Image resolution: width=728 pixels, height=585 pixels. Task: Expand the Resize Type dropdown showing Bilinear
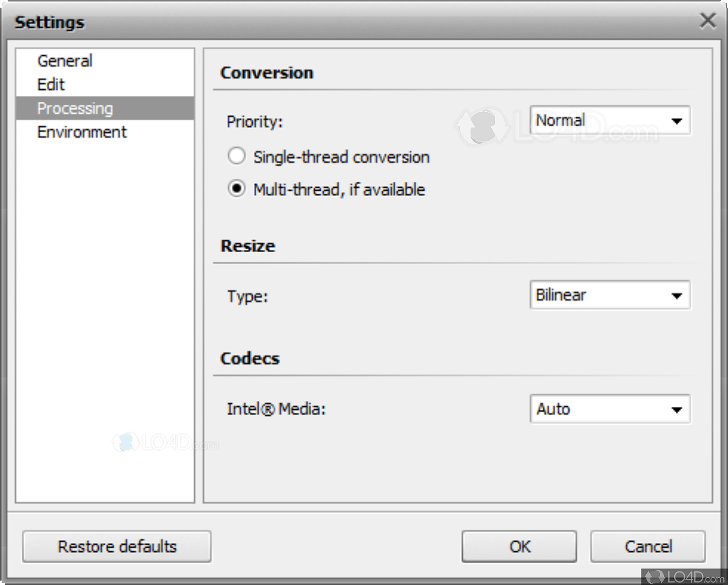coord(610,295)
